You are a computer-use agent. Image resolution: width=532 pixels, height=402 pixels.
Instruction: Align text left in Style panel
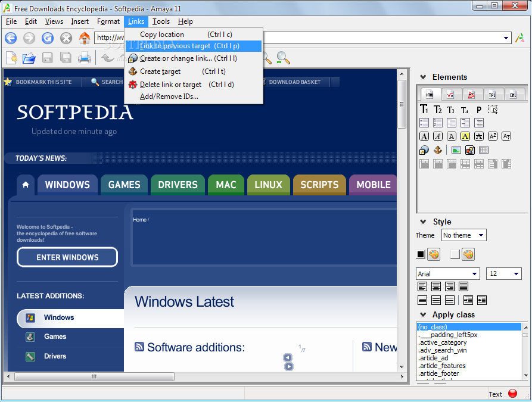422,286
